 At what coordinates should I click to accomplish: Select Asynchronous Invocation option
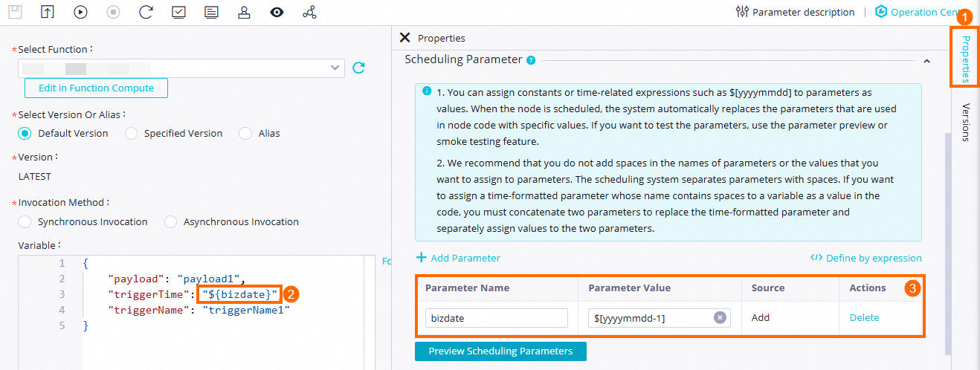[x=171, y=221]
